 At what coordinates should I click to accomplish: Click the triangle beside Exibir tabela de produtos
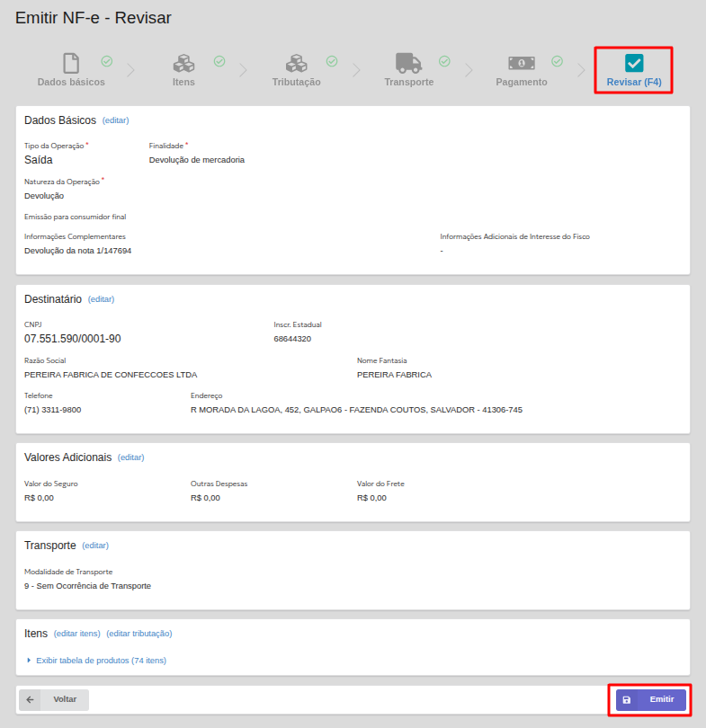(29, 661)
